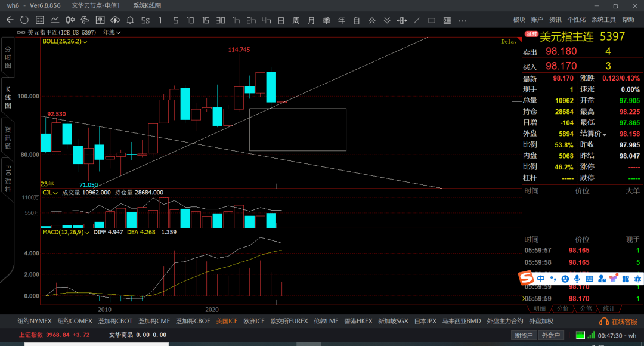
Task: Select the 日 daily period button
Action: 281,20
